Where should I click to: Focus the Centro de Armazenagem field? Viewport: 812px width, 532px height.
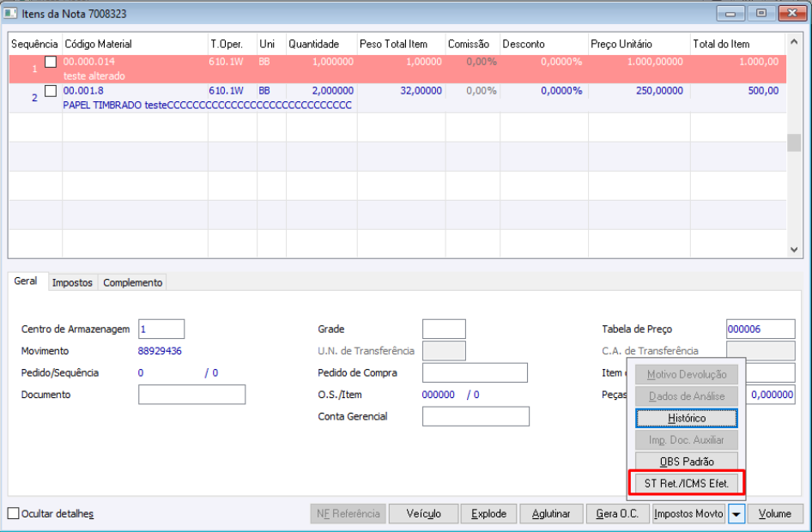pyautogui.click(x=161, y=329)
